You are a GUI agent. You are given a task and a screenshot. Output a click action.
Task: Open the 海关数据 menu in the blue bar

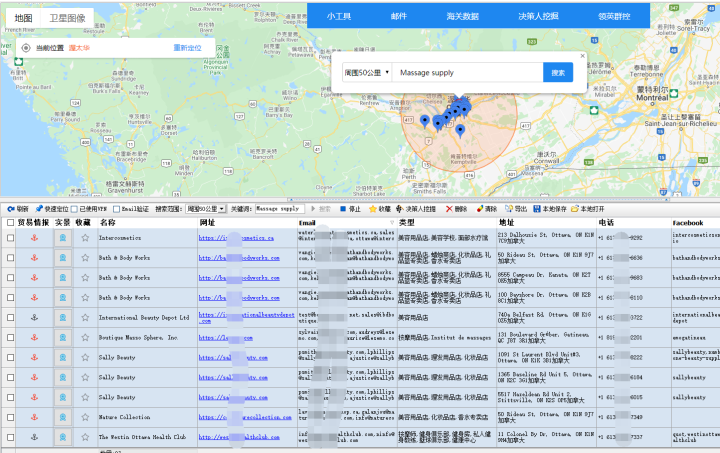(x=462, y=16)
